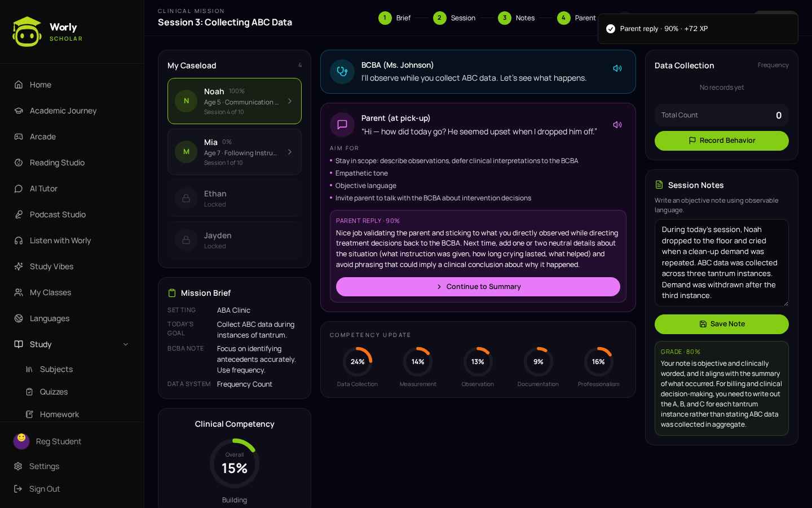The width and height of the screenshot is (812, 508).
Task: Open Settings link
Action: (72, 466)
